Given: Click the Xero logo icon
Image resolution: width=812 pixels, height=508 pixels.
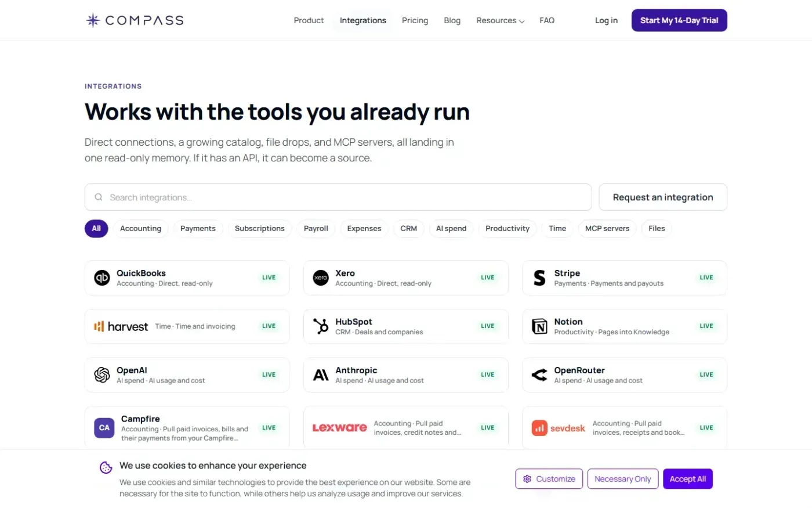Looking at the screenshot, I should click(321, 278).
